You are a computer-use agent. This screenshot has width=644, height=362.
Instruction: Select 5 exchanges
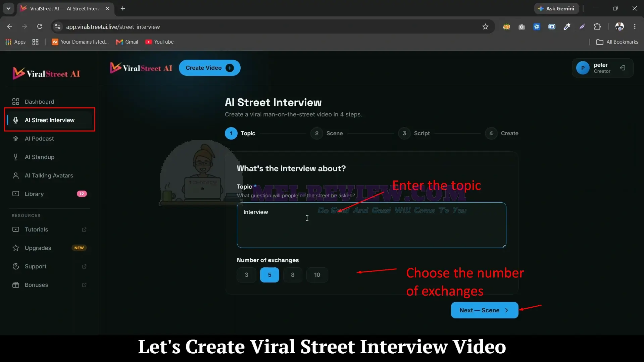tap(269, 275)
